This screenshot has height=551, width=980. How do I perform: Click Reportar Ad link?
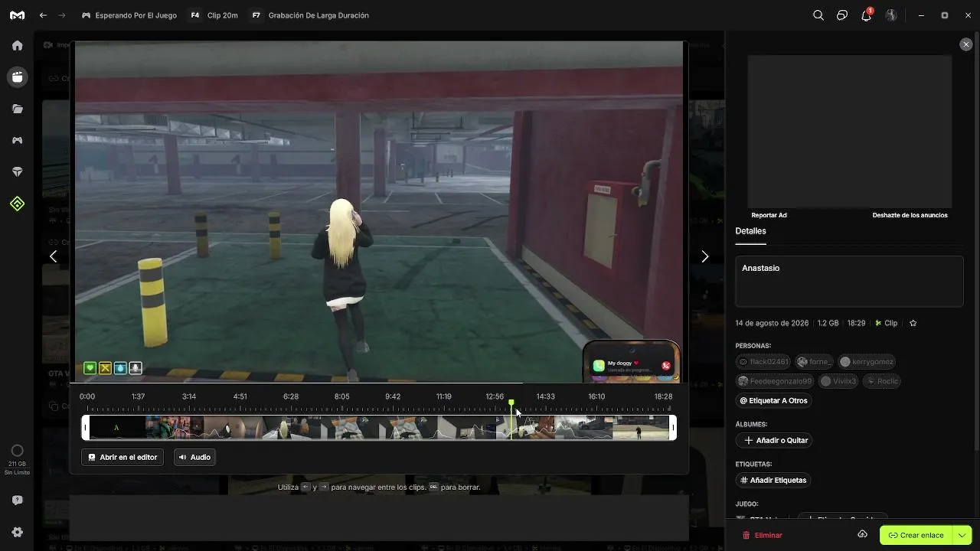point(769,215)
